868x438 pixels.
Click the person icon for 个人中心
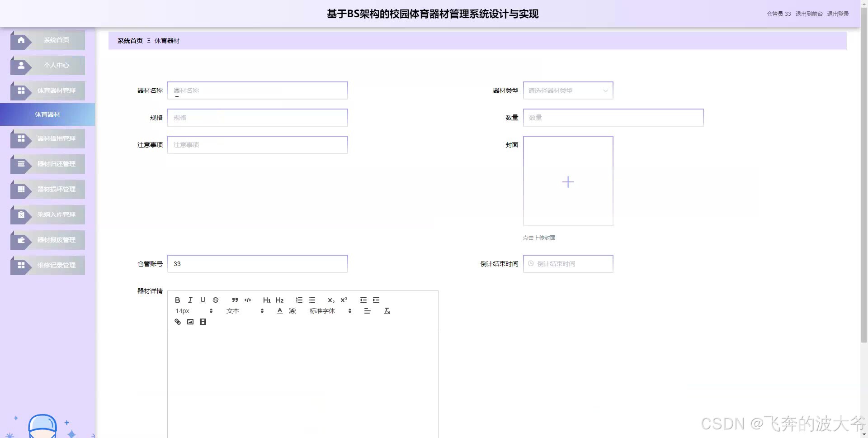point(21,65)
